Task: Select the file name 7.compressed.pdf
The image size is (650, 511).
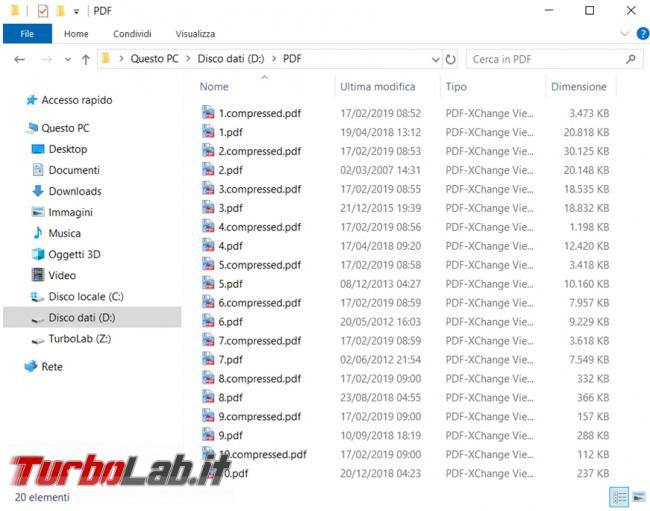Action: click(260, 341)
